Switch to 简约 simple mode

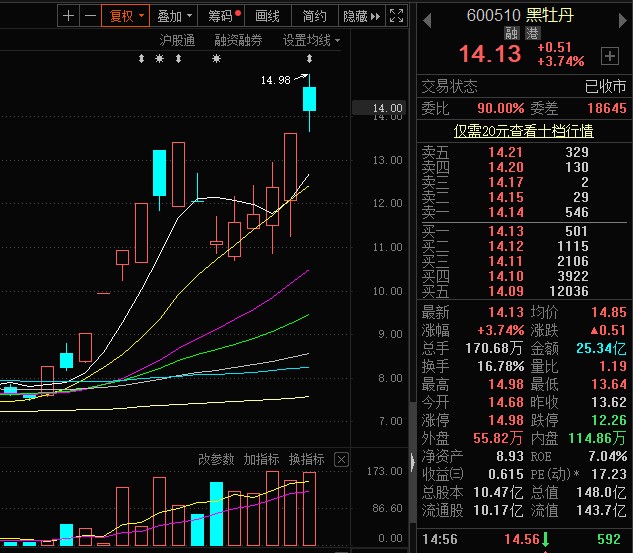[314, 16]
